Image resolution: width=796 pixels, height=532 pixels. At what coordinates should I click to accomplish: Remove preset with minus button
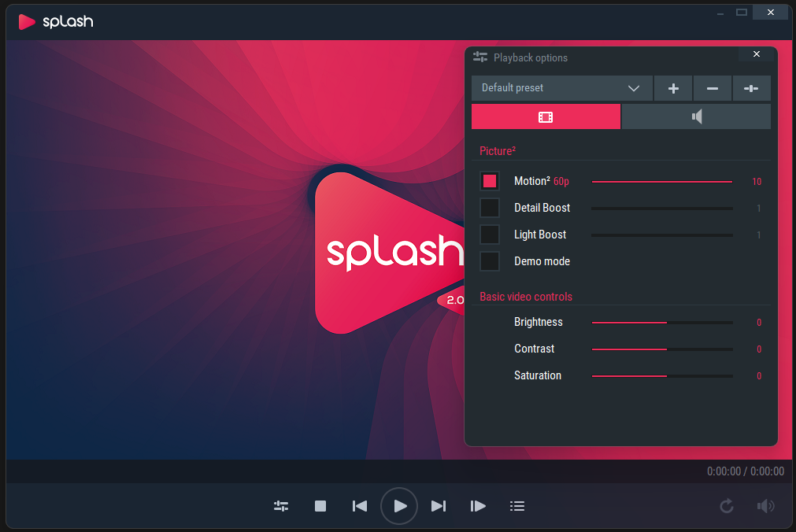coord(713,88)
